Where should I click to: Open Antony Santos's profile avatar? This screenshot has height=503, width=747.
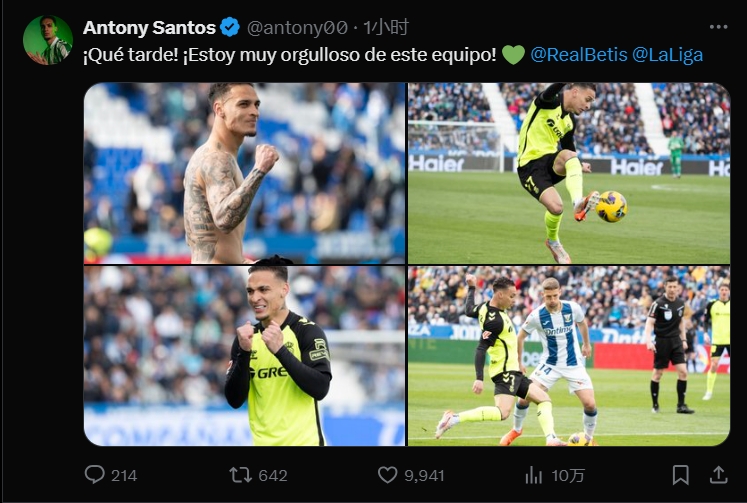coord(48,40)
